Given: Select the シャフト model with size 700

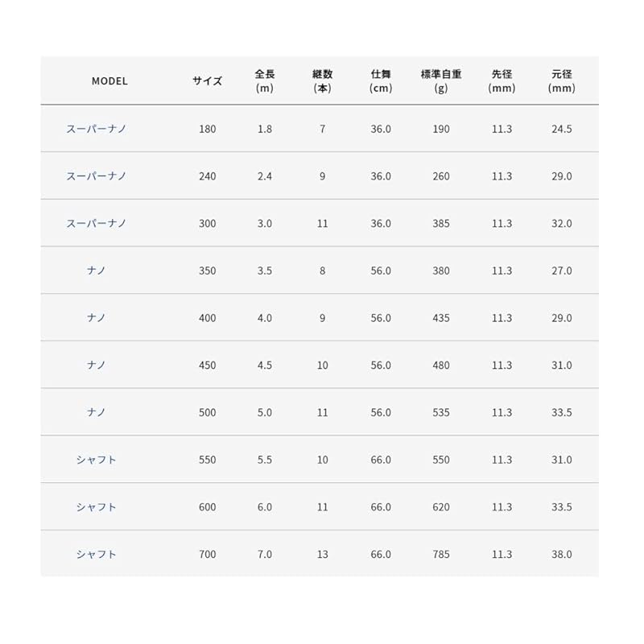Looking at the screenshot, I should [97, 555].
